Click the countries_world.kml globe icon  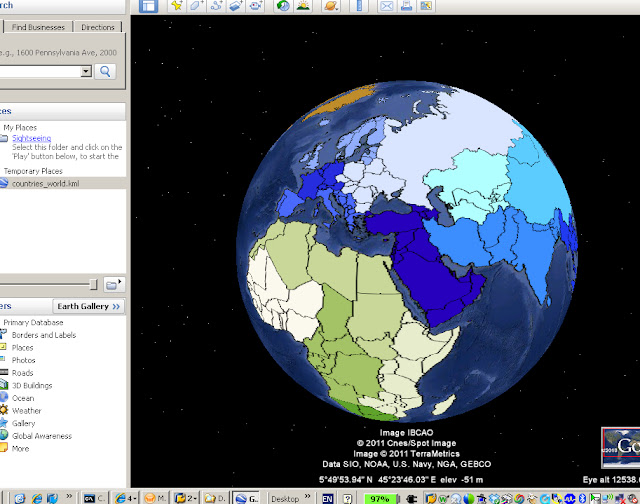pyautogui.click(x=4, y=183)
